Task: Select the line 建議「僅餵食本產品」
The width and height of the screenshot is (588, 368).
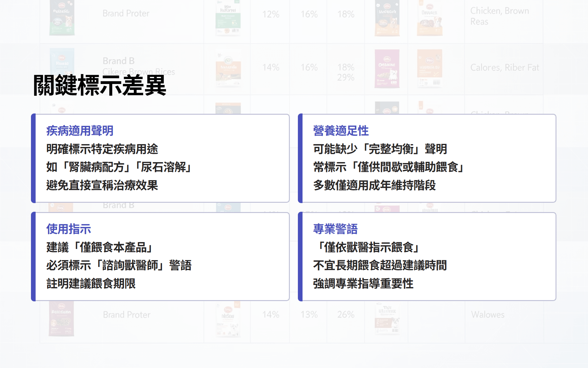Action: tap(100, 247)
